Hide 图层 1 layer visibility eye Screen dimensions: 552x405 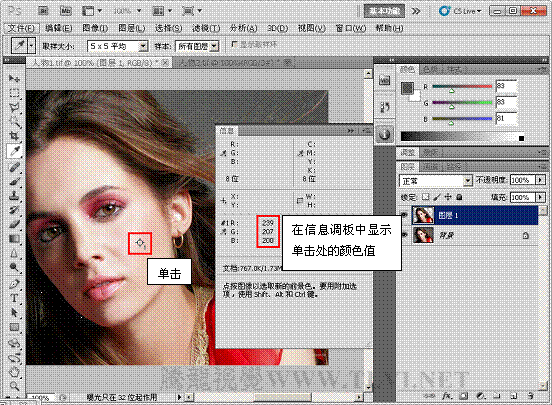[404, 215]
